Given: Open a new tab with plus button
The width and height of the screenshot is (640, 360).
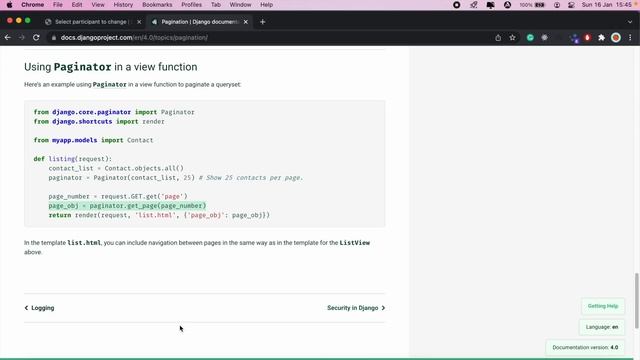Looking at the screenshot, I should click(x=262, y=22).
